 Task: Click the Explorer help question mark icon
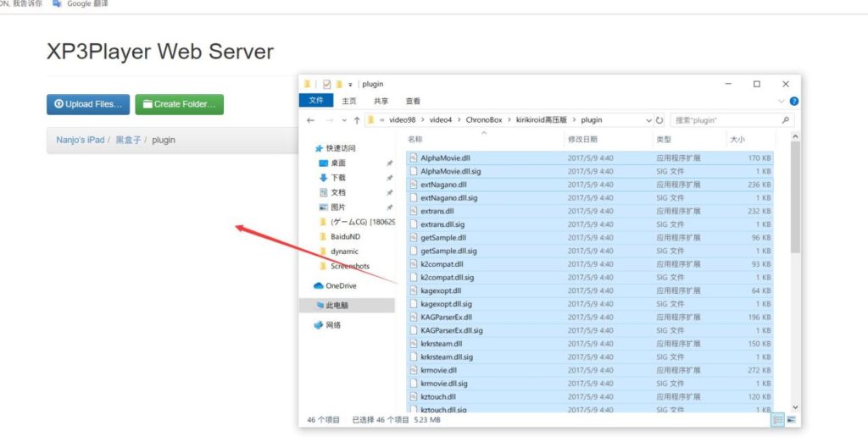[793, 101]
